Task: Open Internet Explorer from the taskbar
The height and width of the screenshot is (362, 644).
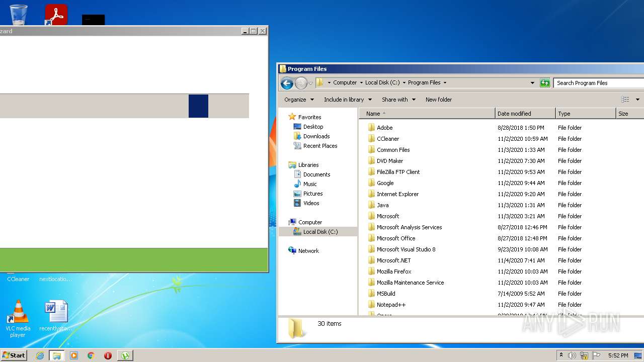Action: pos(40,355)
